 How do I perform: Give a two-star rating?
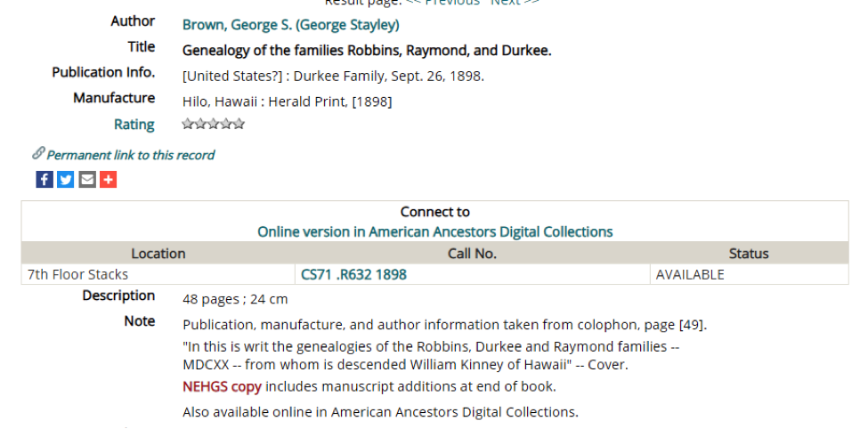pos(200,124)
